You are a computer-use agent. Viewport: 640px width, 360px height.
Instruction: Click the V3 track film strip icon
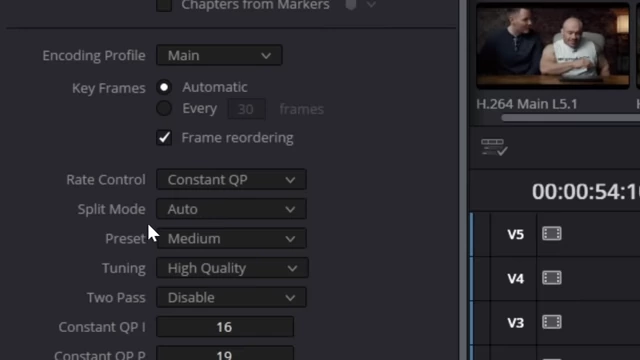point(552,322)
